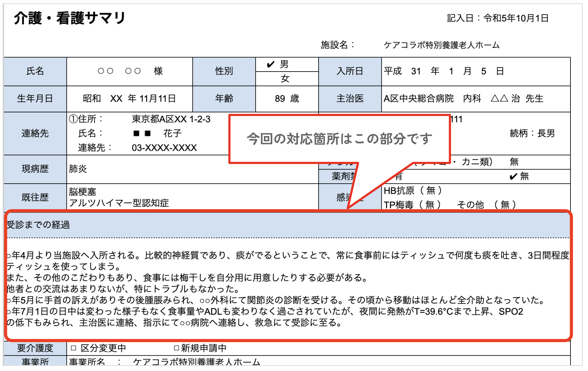
Task: Click the line ending 救急にて受診に至る。
Action: pyautogui.click(x=175, y=323)
